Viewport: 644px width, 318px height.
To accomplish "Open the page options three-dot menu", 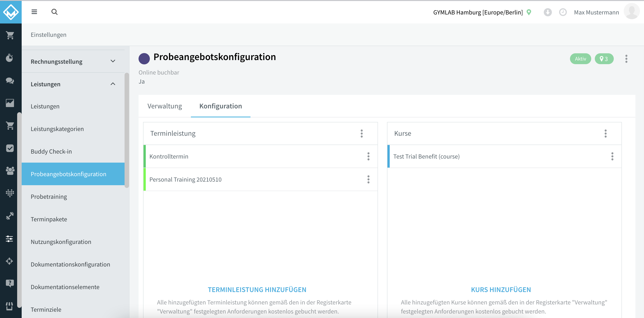I will point(626,59).
